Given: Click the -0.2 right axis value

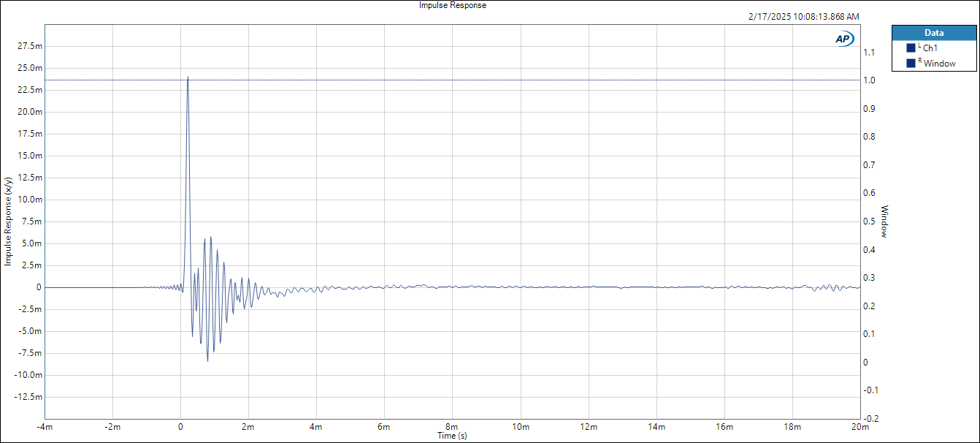Looking at the screenshot, I should (870, 419).
